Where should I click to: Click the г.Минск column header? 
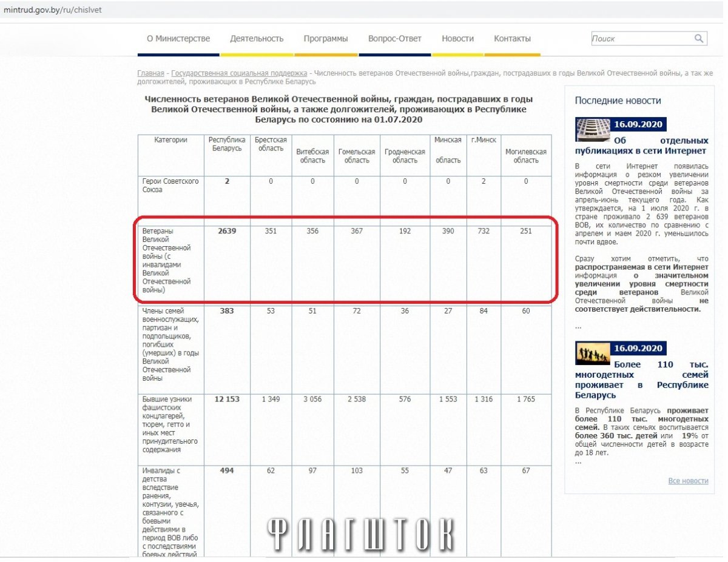tap(484, 140)
